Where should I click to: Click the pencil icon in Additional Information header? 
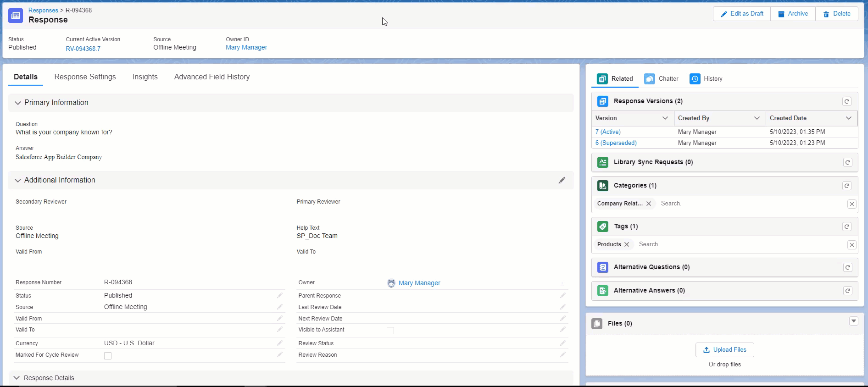click(x=562, y=180)
